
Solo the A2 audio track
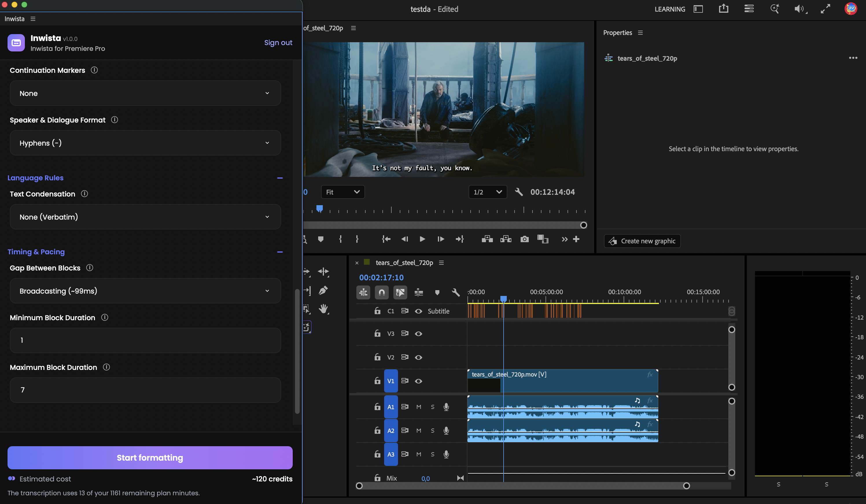pyautogui.click(x=433, y=431)
